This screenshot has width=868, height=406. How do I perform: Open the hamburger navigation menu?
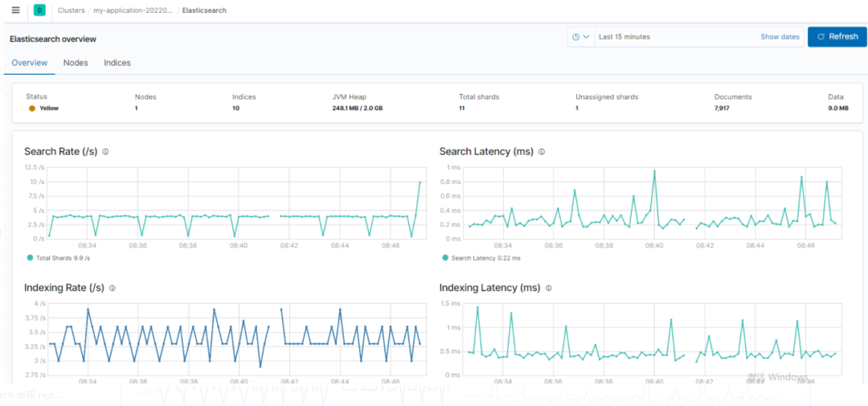tap(15, 10)
